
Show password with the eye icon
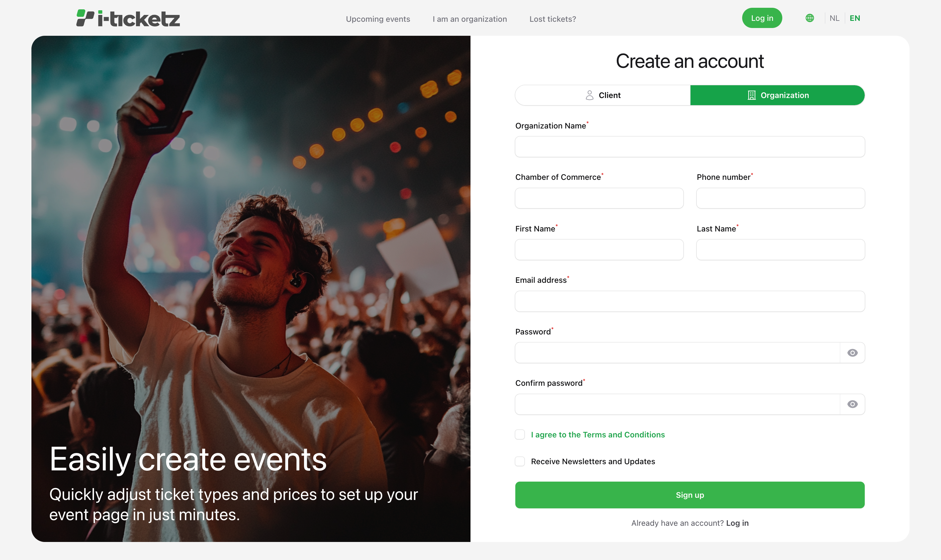852,353
